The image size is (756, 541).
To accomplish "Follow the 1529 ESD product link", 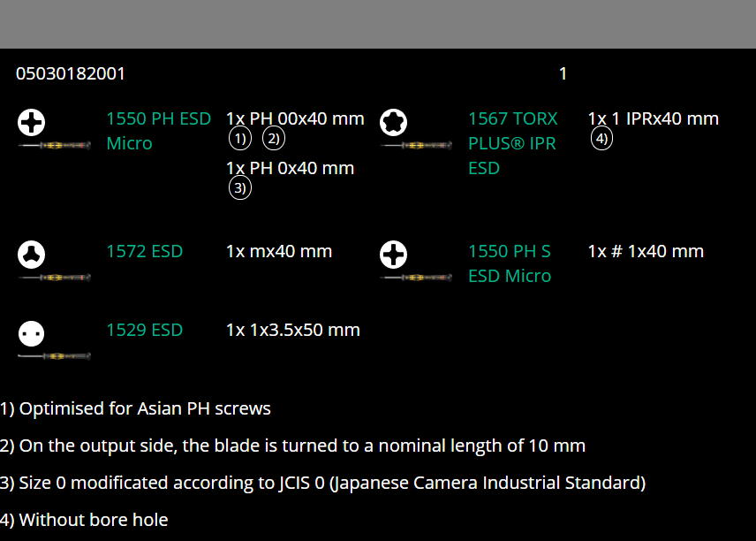I will click(x=144, y=330).
